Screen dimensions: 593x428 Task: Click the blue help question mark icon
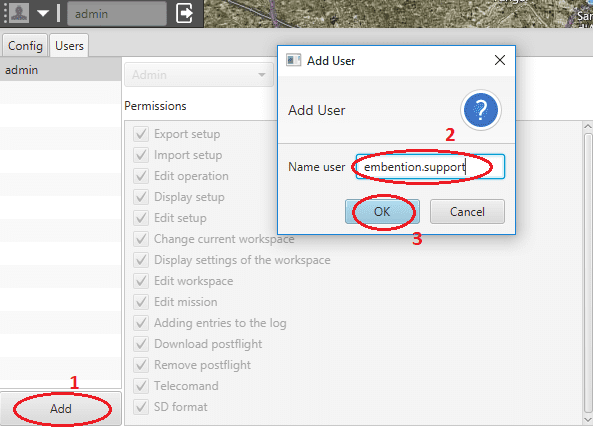[481, 110]
